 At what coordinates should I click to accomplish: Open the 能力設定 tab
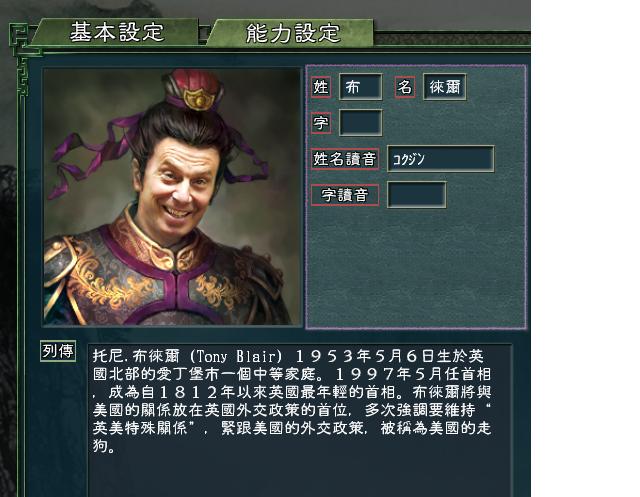point(291,33)
